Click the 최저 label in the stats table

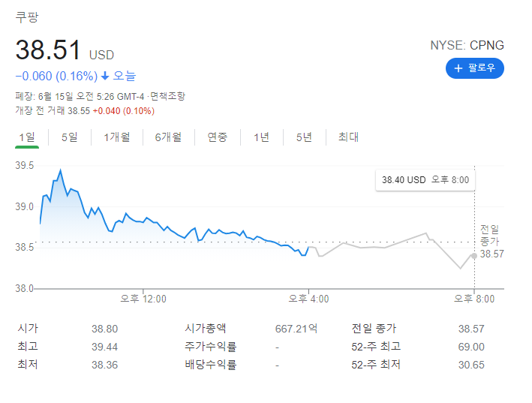pos(28,364)
